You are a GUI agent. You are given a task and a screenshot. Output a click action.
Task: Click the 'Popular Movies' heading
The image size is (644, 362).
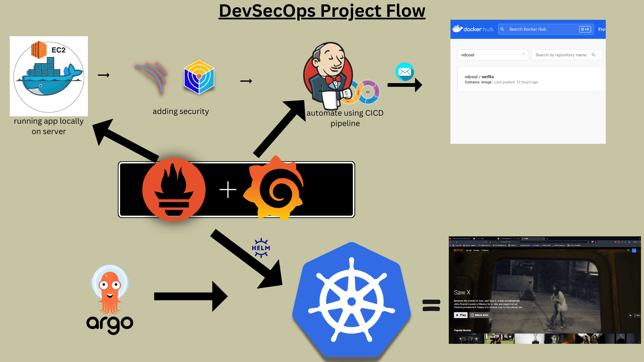tap(462, 330)
